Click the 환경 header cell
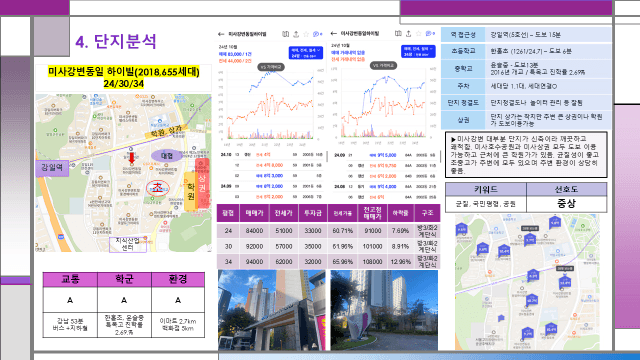The height and width of the screenshot is (360, 640). point(178,280)
